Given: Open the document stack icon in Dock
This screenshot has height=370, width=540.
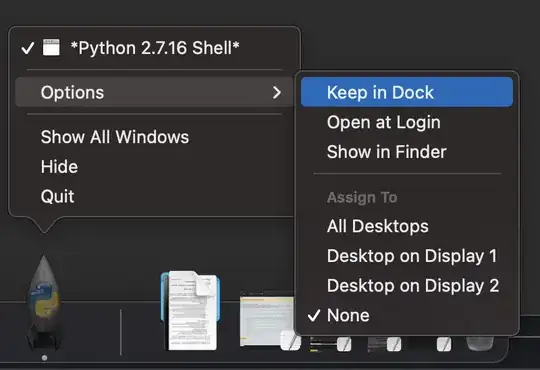Looking at the screenshot, I should tap(190, 310).
